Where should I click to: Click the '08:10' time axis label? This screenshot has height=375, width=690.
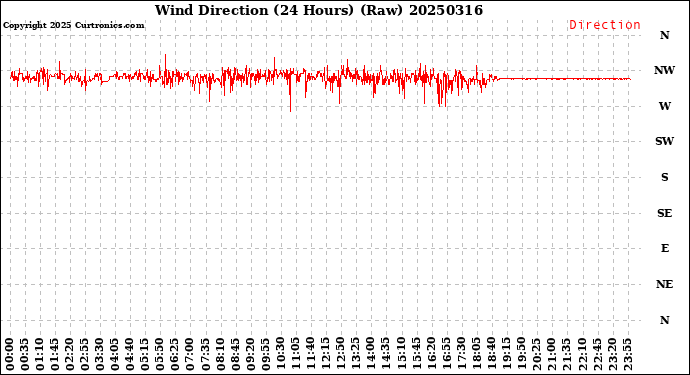point(220,355)
